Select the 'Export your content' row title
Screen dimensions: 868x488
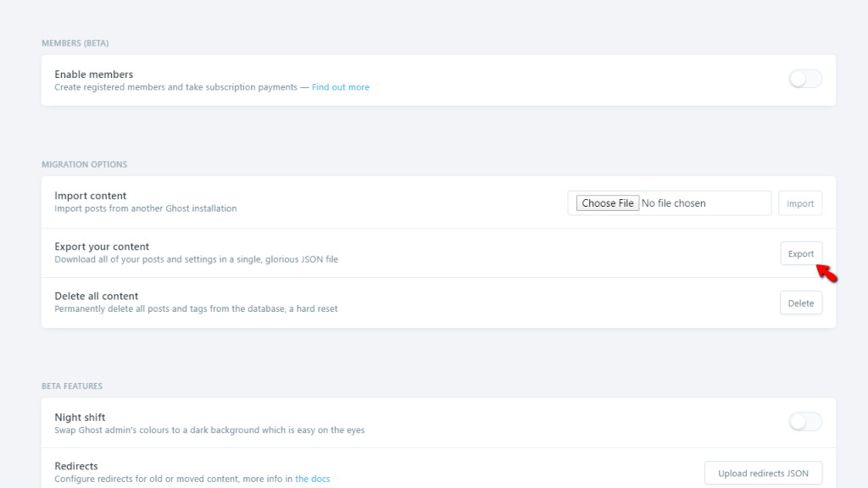click(x=102, y=247)
